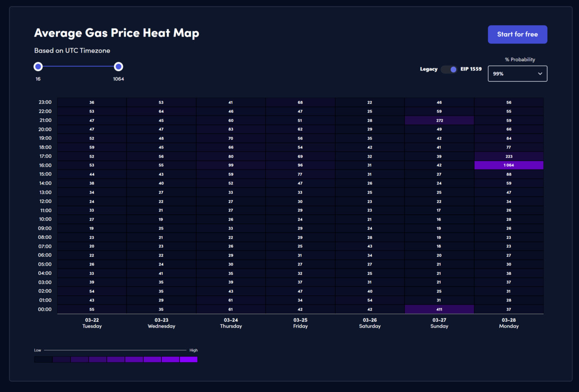Click the 12:00 row label

coord(45,201)
